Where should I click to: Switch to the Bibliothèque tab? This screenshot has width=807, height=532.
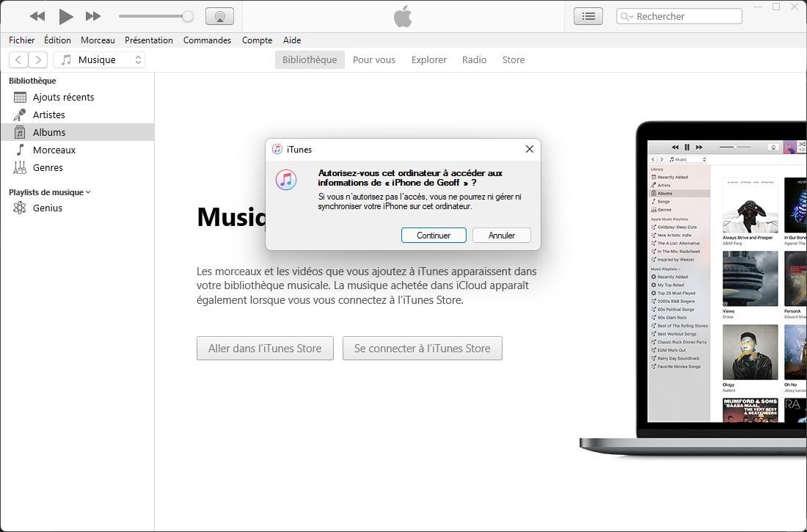(x=310, y=59)
